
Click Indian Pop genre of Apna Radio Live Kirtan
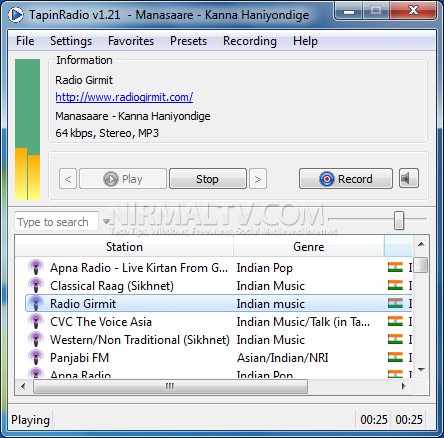pos(265,268)
